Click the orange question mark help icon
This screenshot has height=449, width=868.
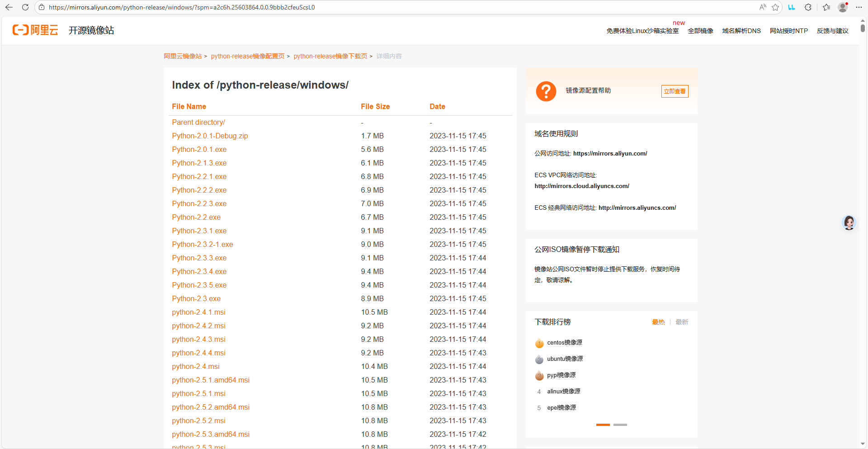click(546, 91)
